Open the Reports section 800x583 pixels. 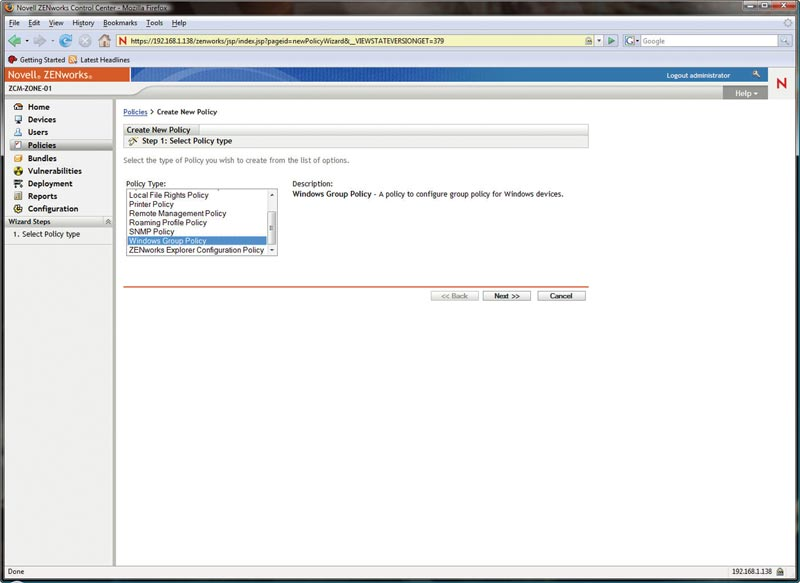pyautogui.click(x=42, y=196)
